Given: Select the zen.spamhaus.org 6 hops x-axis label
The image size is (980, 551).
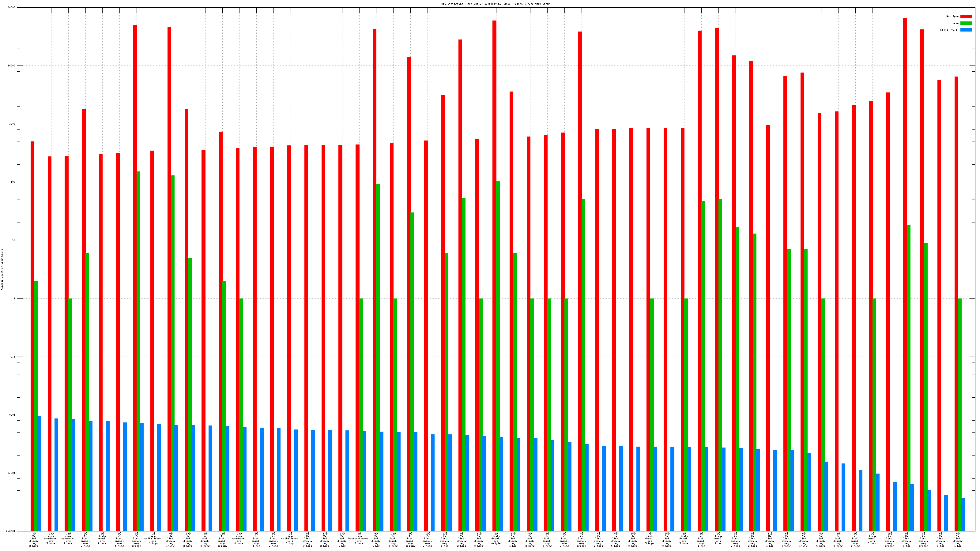Looking at the screenshot, I should pos(239,539).
